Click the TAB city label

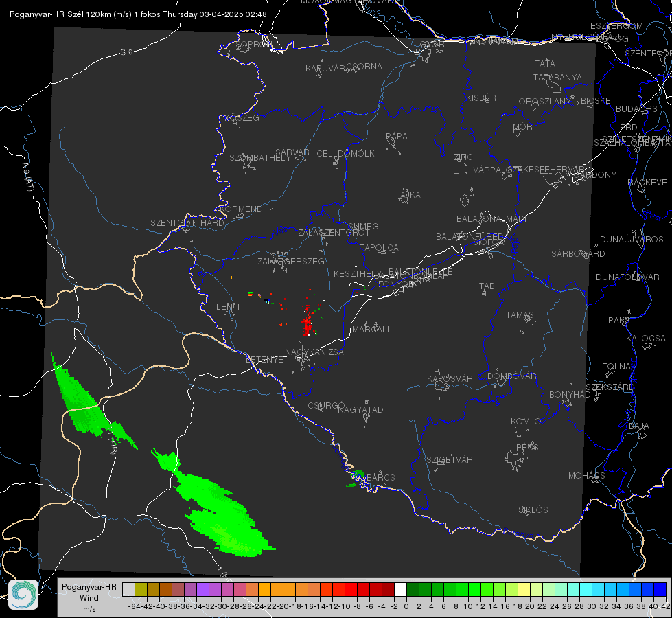[x=487, y=286]
